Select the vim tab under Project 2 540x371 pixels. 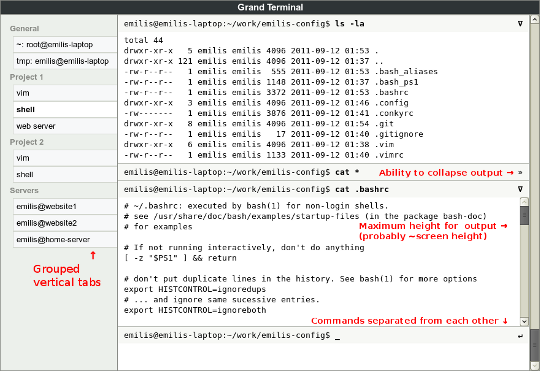65,158
